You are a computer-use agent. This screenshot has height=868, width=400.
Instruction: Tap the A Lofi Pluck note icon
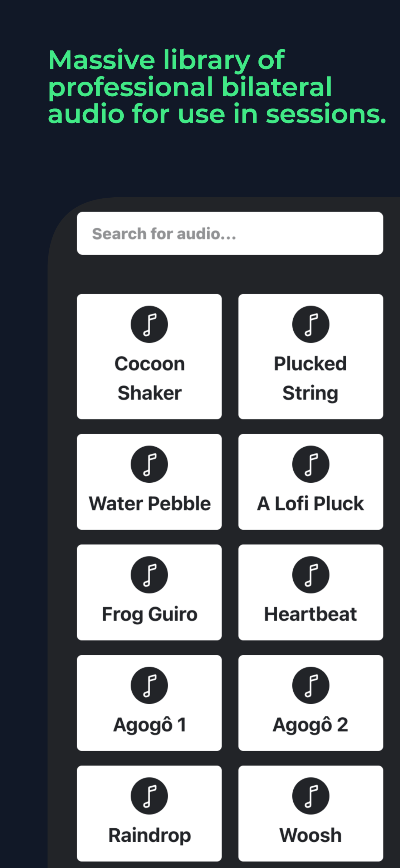click(311, 464)
